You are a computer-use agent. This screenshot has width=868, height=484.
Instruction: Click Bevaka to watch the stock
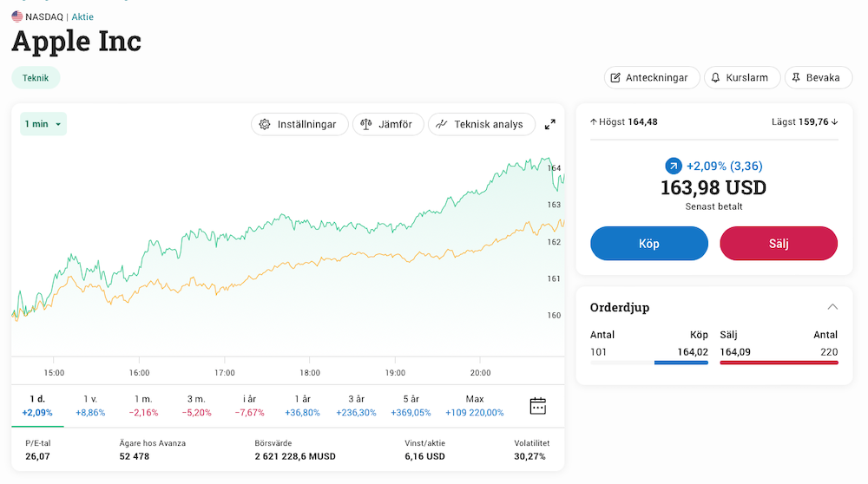pos(818,77)
